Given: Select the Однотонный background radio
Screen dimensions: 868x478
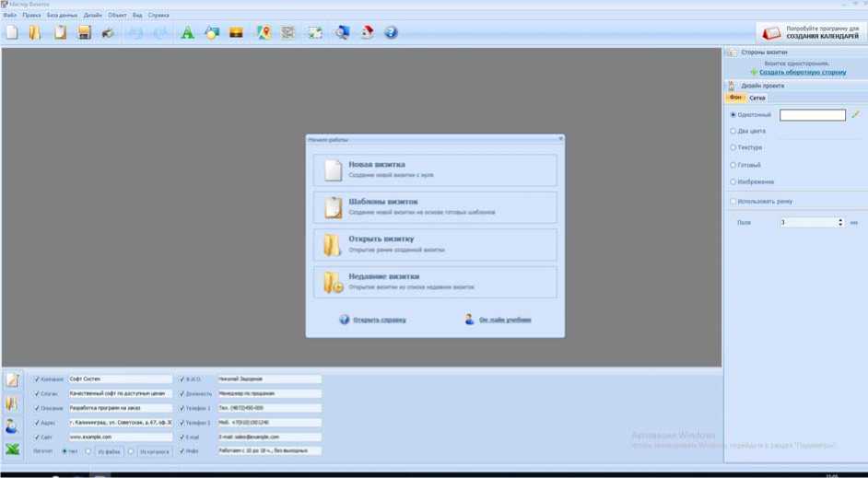Looking at the screenshot, I should click(x=733, y=115).
